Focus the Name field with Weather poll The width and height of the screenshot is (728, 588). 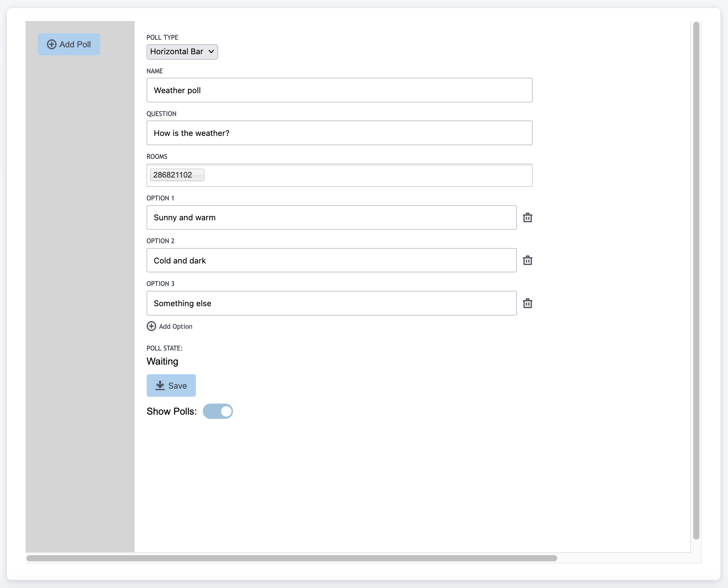[339, 90]
